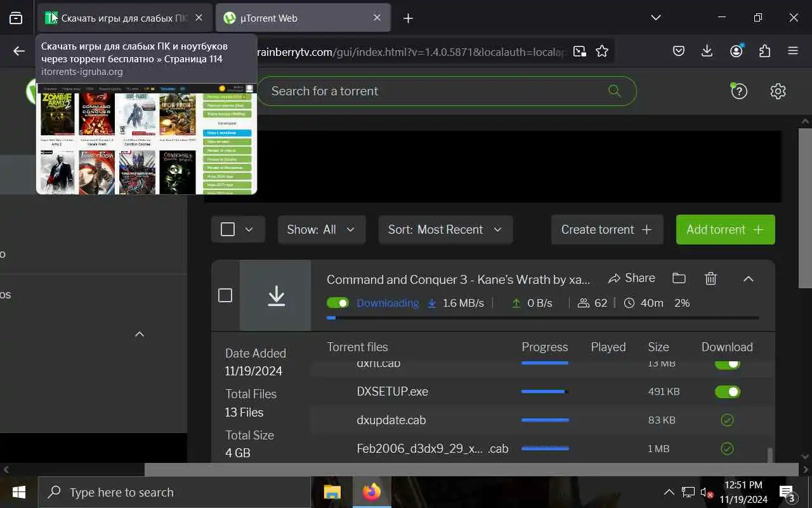Close the Скачать игры tab
Image resolution: width=812 pixels, height=508 pixels.
(x=199, y=18)
